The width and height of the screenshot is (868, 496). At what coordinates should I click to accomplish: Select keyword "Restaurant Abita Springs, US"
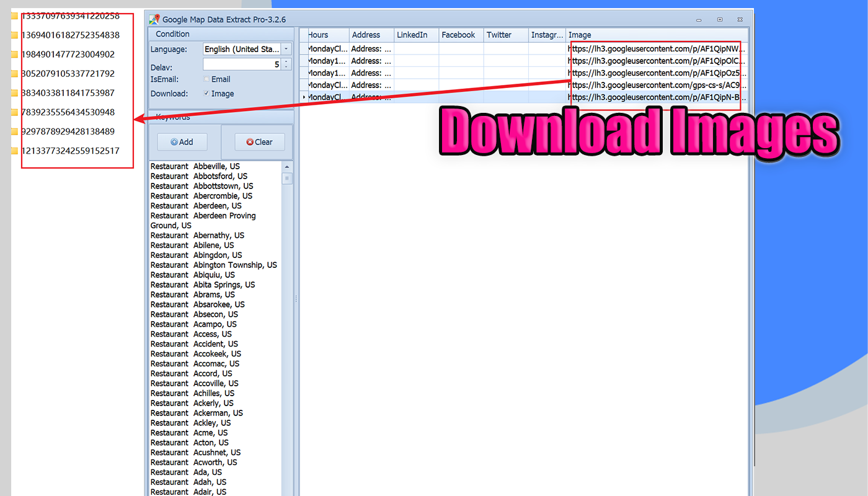click(x=202, y=285)
